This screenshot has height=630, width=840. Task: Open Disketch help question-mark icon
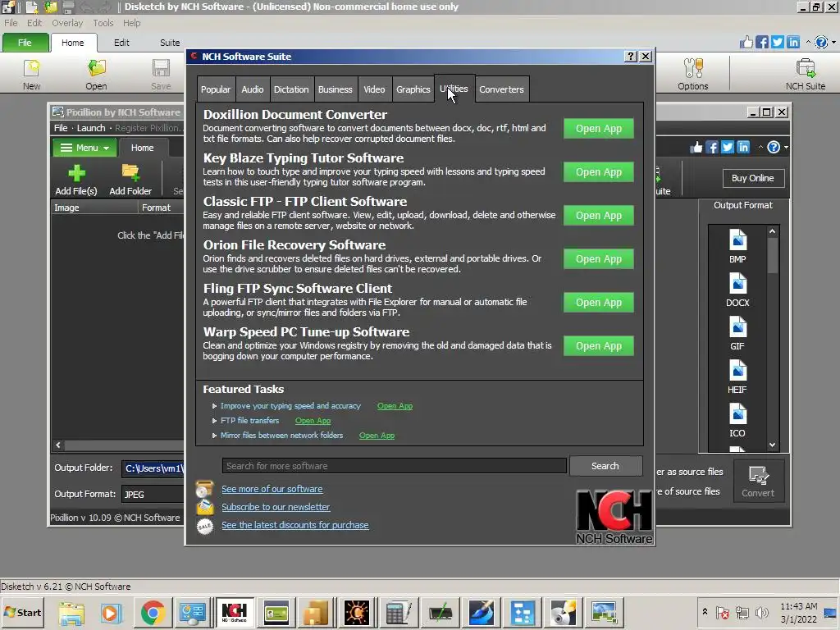tap(820, 42)
